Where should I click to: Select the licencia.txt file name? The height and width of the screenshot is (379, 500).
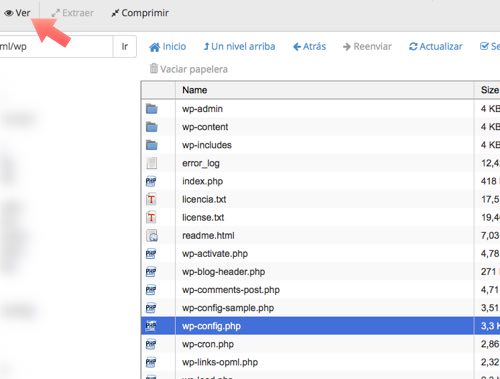click(x=204, y=199)
